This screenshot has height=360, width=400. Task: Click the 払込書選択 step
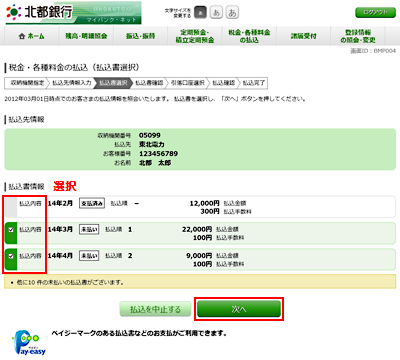[113, 83]
